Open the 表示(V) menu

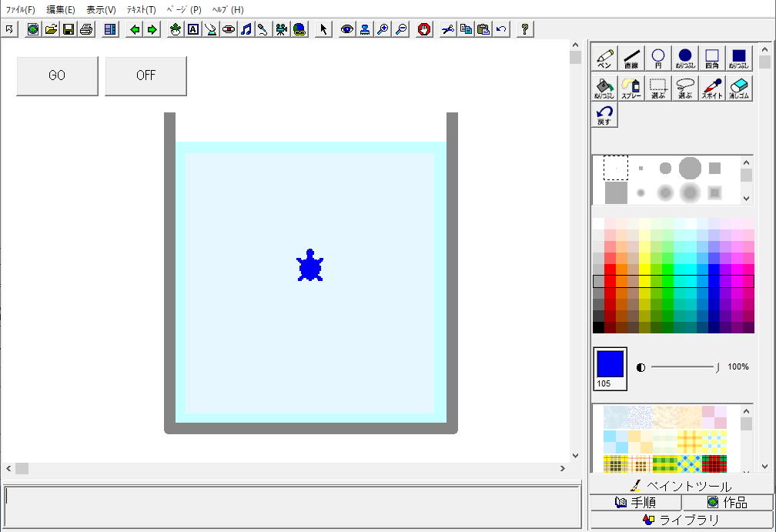[x=101, y=9]
